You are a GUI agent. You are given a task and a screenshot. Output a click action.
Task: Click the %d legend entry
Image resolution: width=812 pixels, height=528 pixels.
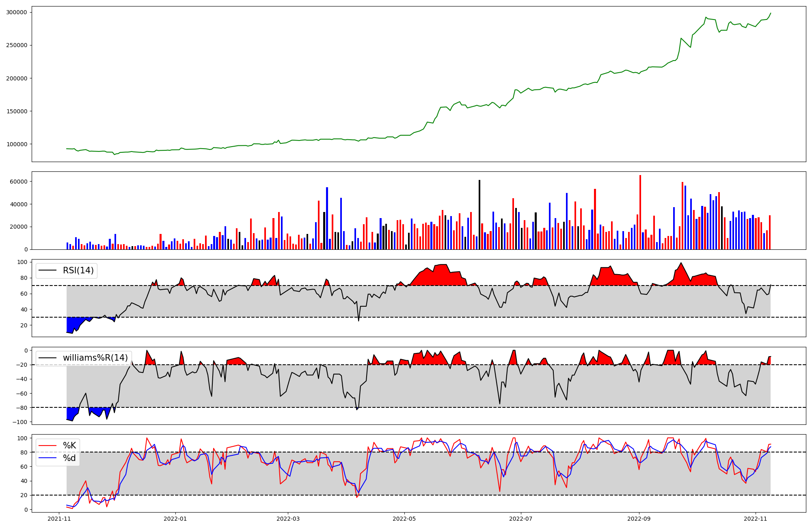coord(69,458)
